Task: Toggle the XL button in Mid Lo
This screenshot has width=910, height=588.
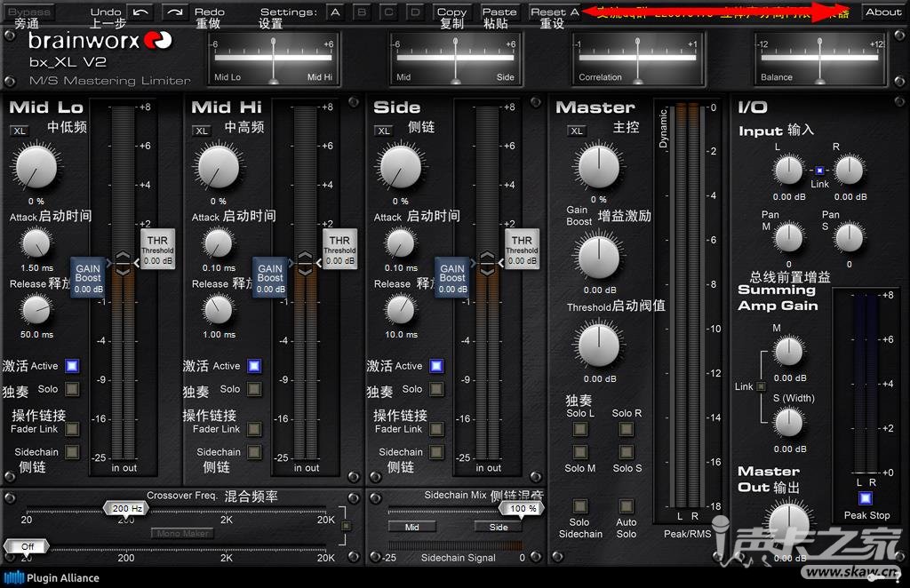Action: click(x=20, y=131)
